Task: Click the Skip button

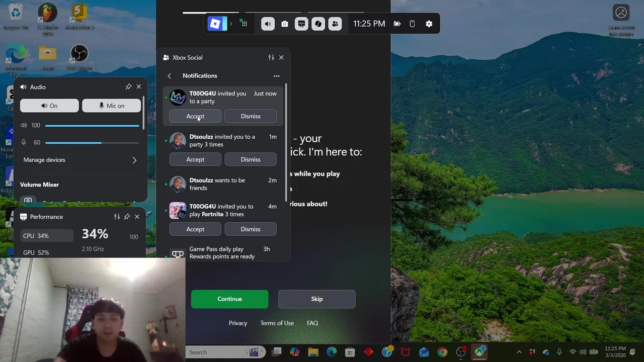Action: pos(317,299)
